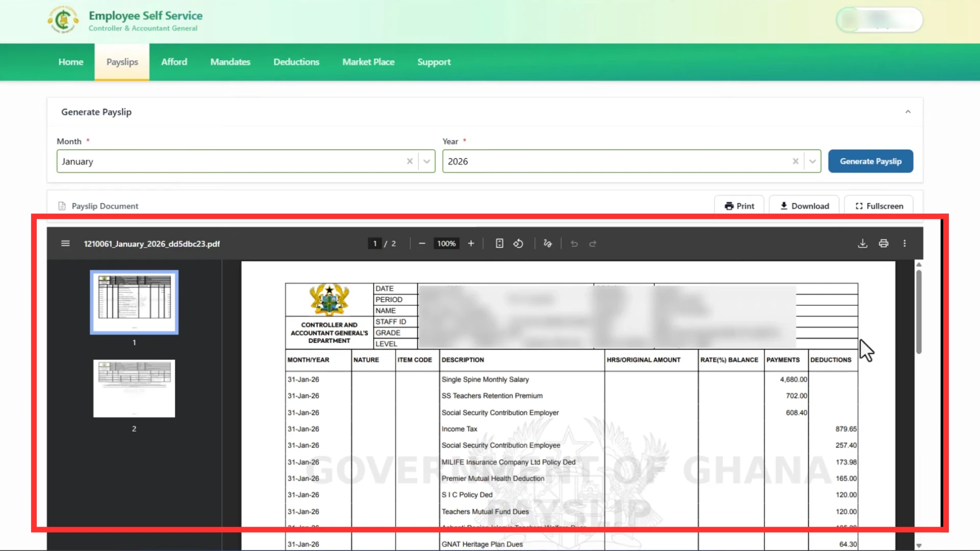Open the Mandates tab

[230, 62]
